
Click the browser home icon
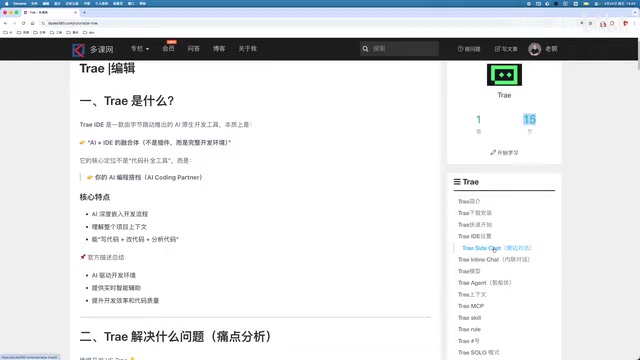coord(33,23)
